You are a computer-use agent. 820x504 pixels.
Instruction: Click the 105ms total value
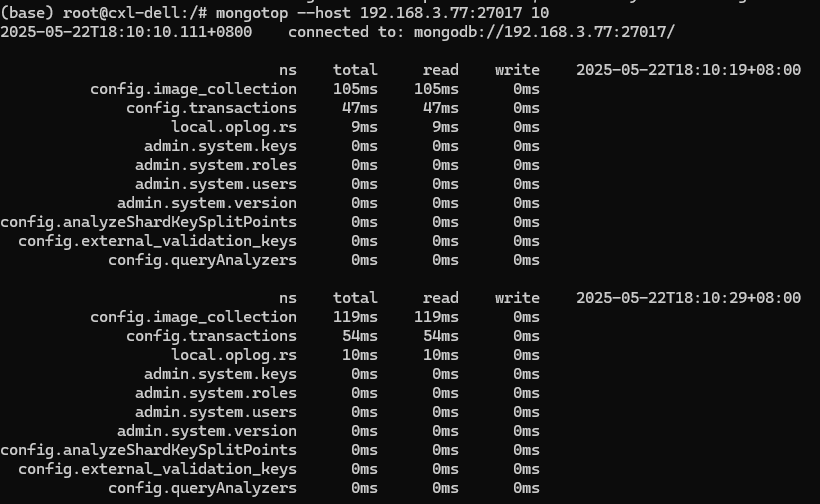tap(355, 89)
